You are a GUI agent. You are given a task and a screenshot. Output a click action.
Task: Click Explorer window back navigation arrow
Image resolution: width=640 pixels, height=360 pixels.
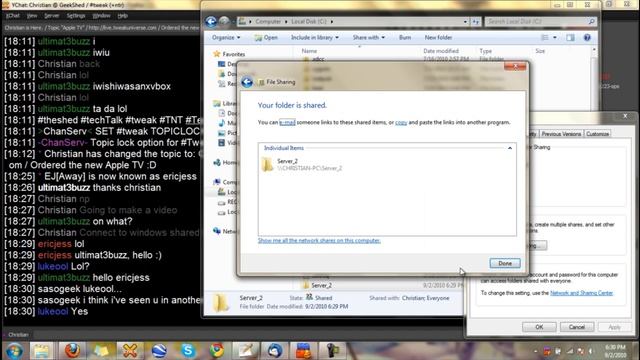tap(211, 21)
